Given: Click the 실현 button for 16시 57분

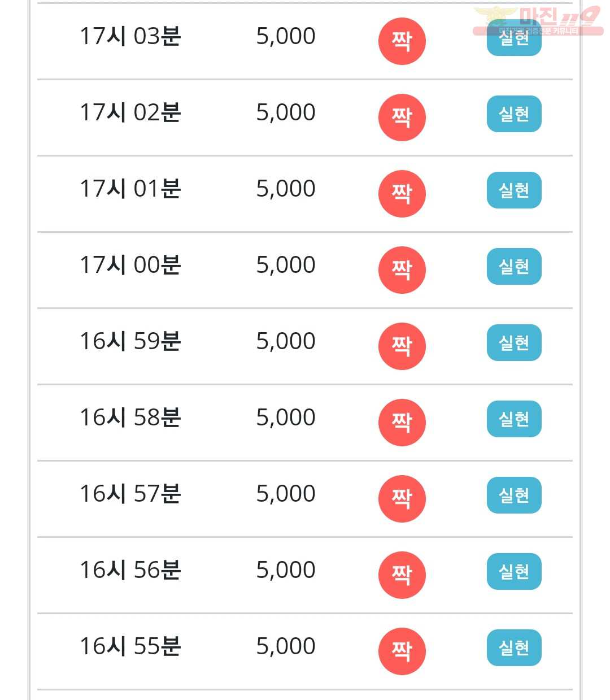Looking at the screenshot, I should [x=514, y=495].
